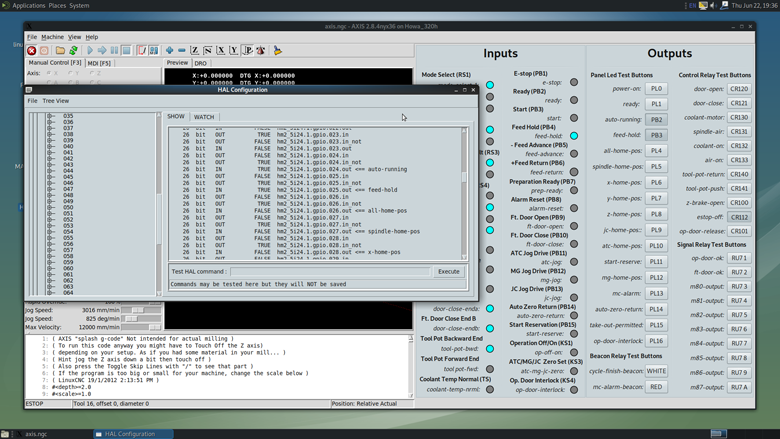The height and width of the screenshot is (439, 780).
Task: Toggle the PB2 auto-running test button
Action: point(656,120)
